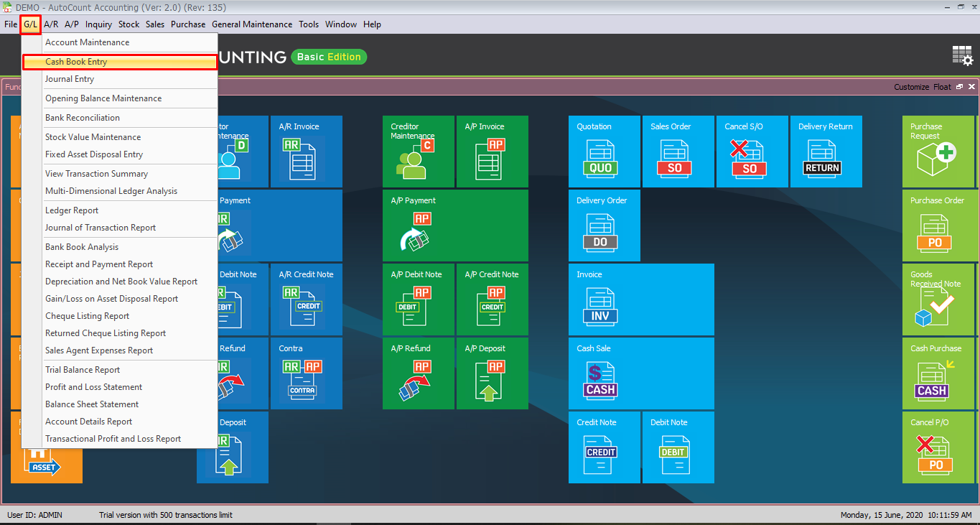Open Sales Agent Expenses Report

click(120, 350)
